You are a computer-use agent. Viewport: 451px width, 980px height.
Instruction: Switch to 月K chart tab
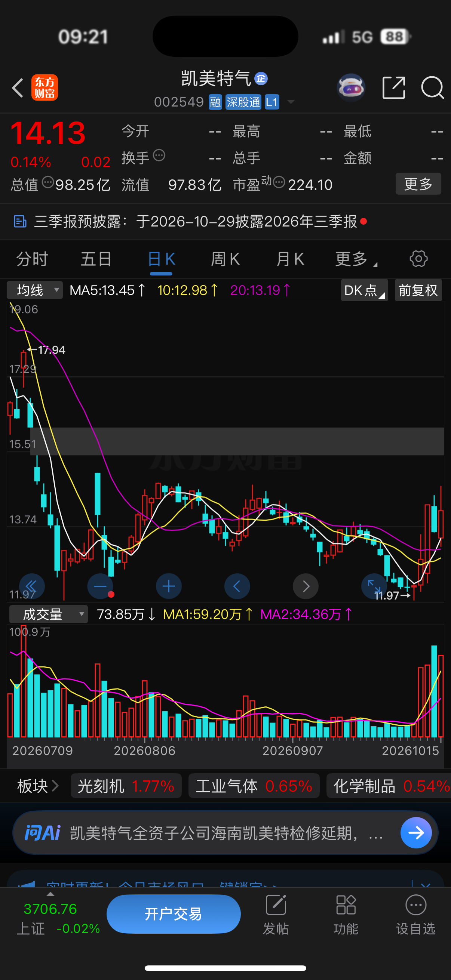(x=290, y=259)
